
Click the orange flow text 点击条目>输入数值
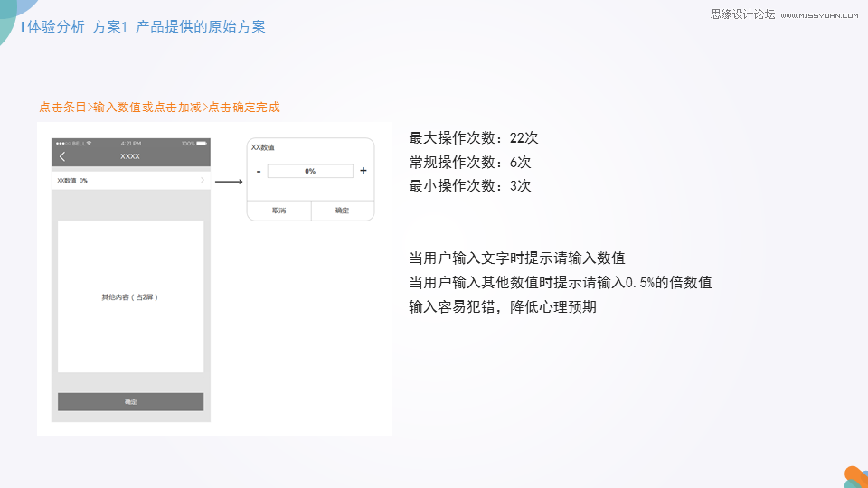click(x=159, y=108)
